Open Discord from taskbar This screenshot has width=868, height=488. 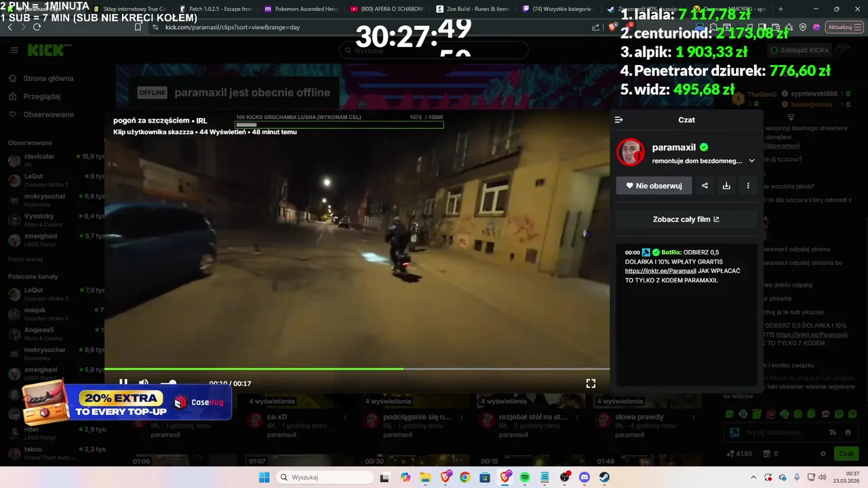(585, 477)
